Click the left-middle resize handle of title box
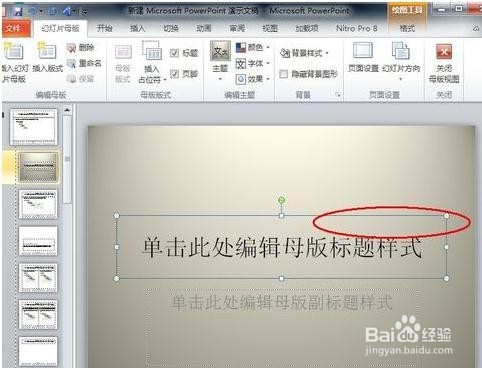482x368 pixels. coord(117,247)
